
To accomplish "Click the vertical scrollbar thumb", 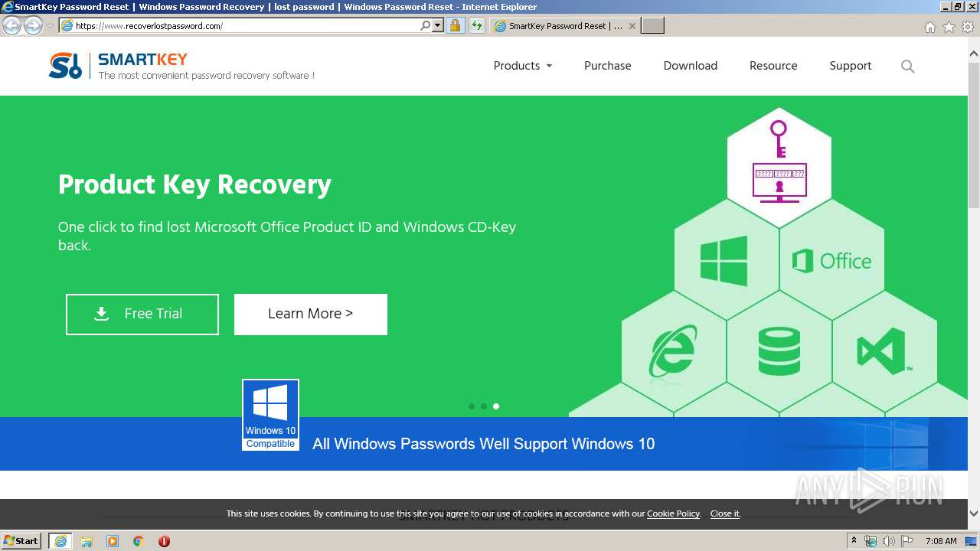I will pos(974,135).
